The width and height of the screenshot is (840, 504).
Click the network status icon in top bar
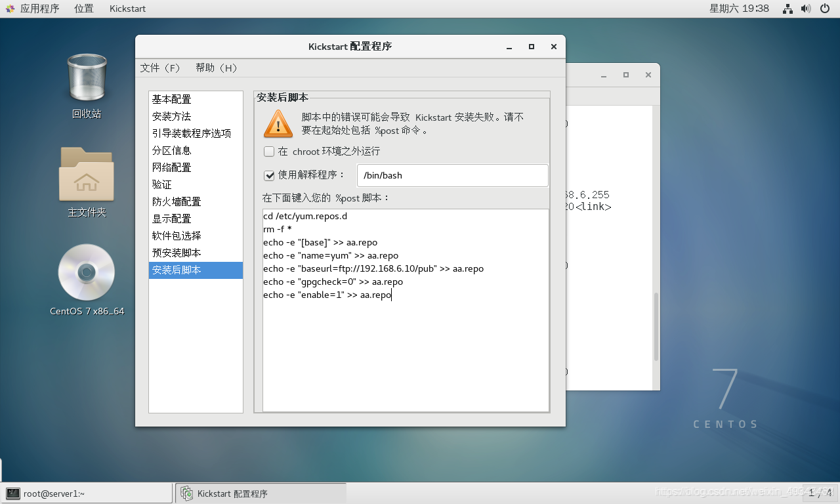point(787,9)
